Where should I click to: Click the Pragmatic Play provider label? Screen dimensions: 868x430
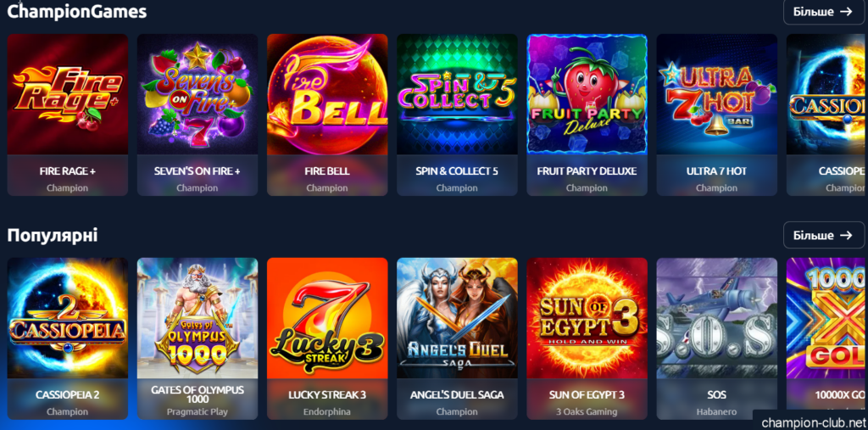[197, 411]
